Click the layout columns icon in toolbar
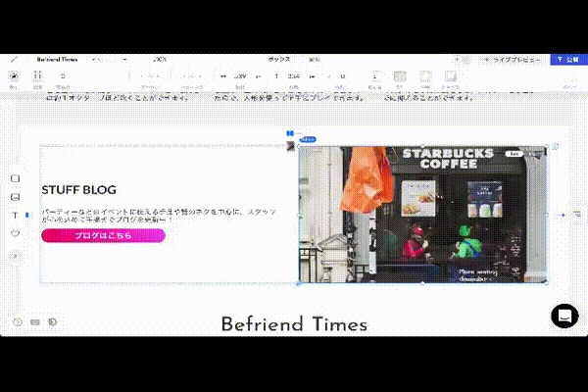The height and width of the screenshot is (392, 588). click(x=37, y=76)
